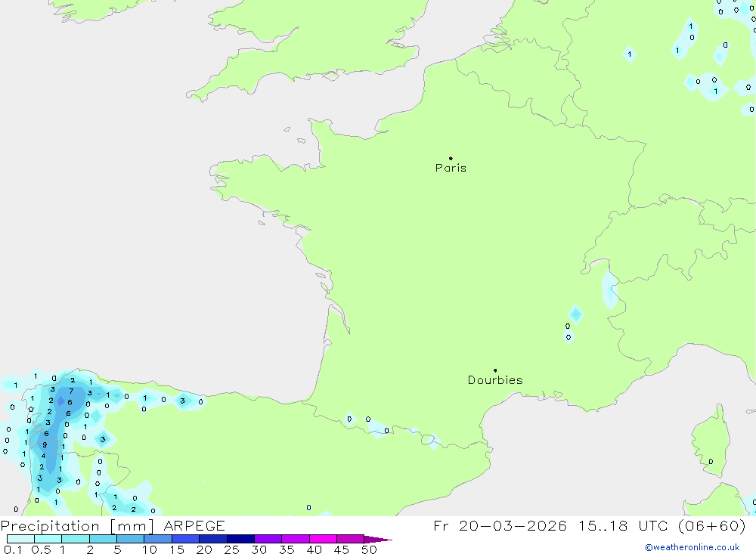This screenshot has width=756, height=554.
Task: Click the Dourbies location dot marker
Action: pos(495,370)
